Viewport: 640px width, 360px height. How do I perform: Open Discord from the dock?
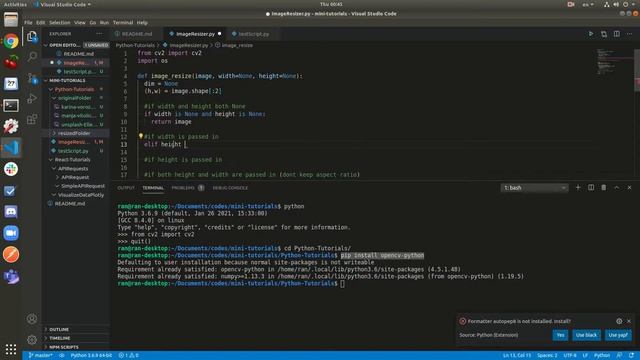(x=11, y=211)
